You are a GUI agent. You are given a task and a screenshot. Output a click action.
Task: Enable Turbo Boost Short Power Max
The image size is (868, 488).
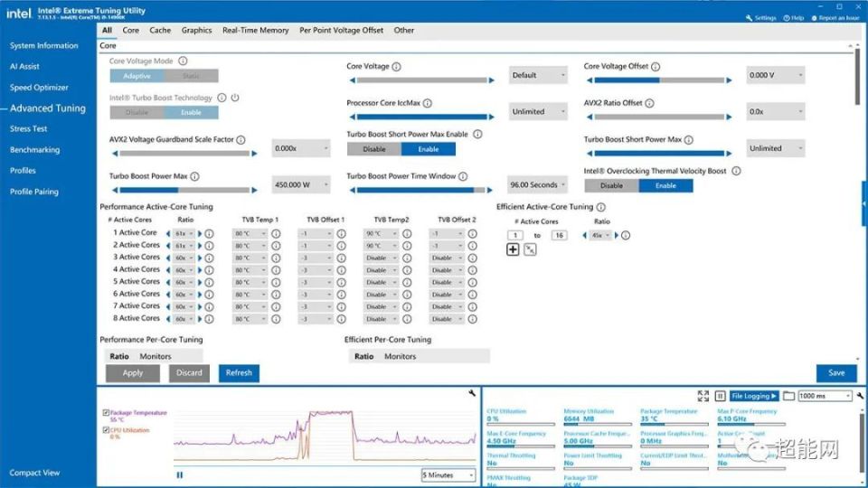coord(429,149)
